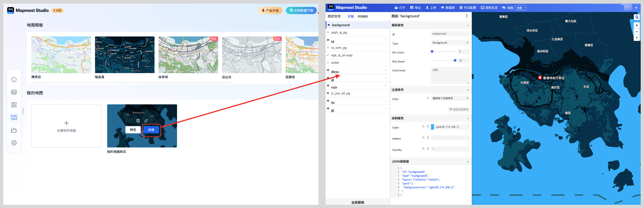
Task: Expand the dlzxx layer group
Action: (x=386, y=70)
